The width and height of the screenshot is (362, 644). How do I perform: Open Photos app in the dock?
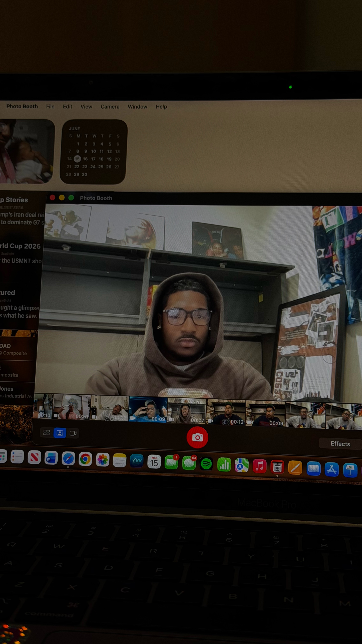point(103,459)
